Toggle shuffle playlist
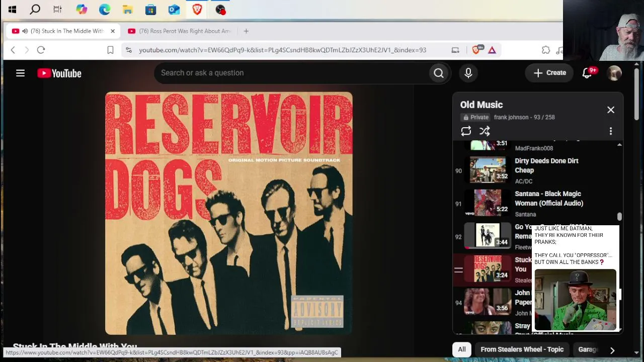This screenshot has width=644, height=362. (485, 131)
